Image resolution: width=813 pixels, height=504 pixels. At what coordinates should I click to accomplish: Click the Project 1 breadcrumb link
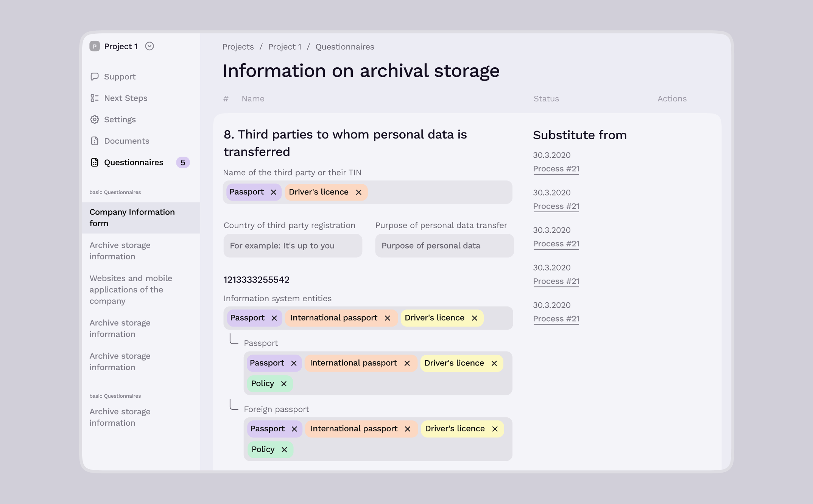click(x=285, y=47)
